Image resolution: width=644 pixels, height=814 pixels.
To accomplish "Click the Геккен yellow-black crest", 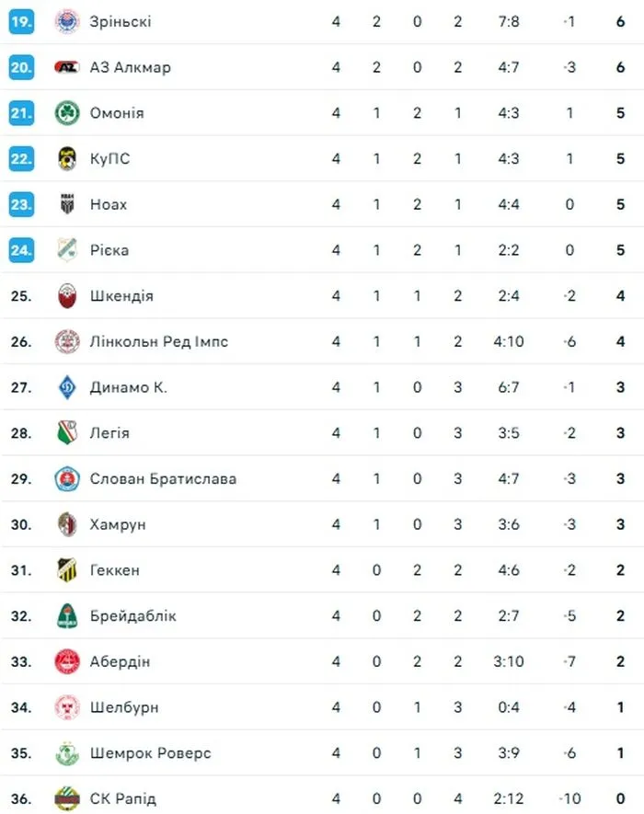I will coord(66,570).
